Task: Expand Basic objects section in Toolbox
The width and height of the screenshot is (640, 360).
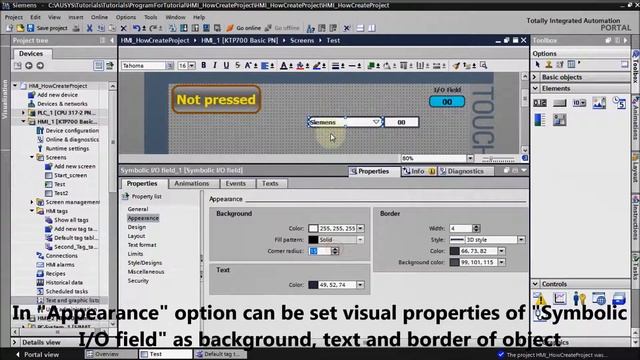Action: coord(535,77)
